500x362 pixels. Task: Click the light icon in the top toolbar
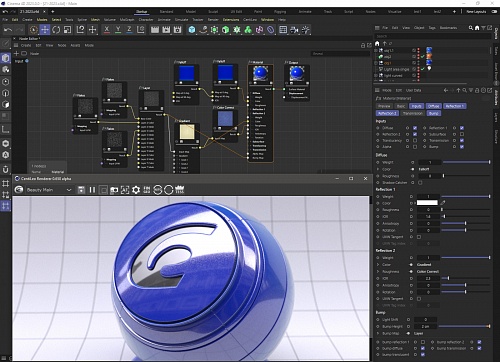(305, 30)
